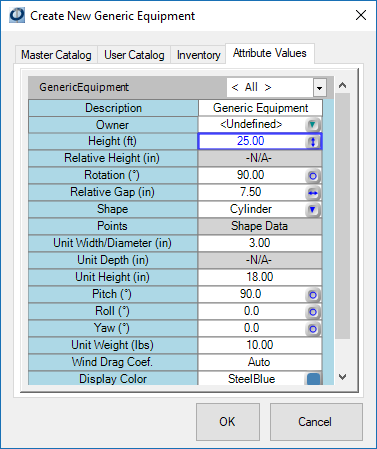Click the Relative Gap horizontal arrows icon
The width and height of the screenshot is (377, 449).
313,193
